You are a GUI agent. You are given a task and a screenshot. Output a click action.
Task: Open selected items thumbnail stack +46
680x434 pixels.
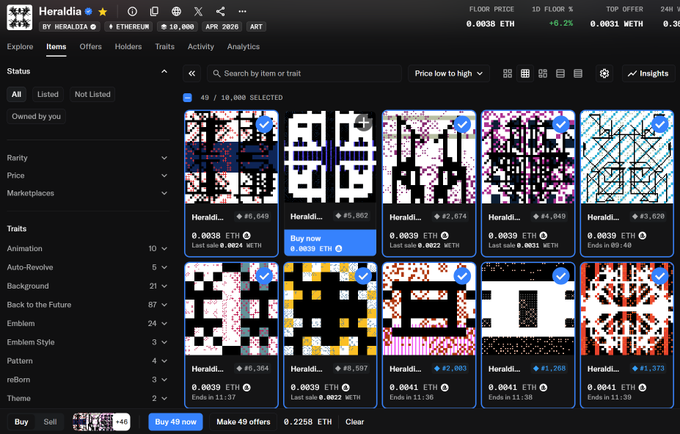pyautogui.click(x=101, y=422)
